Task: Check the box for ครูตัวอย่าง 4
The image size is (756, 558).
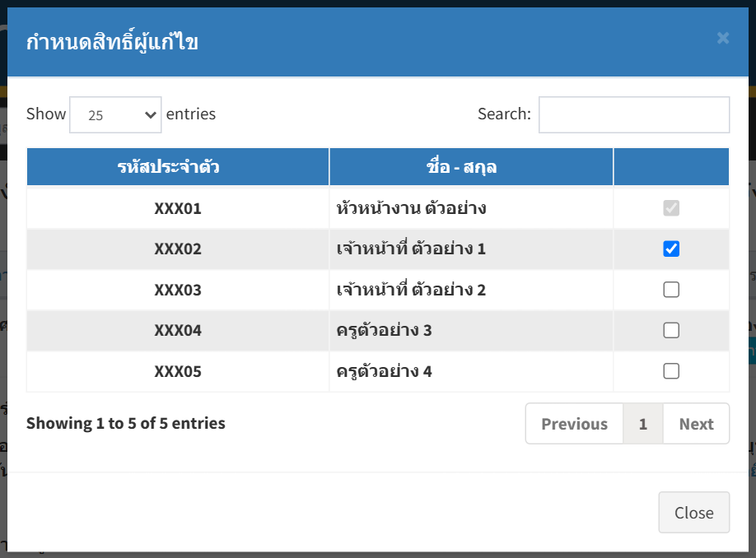Action: coord(671,371)
